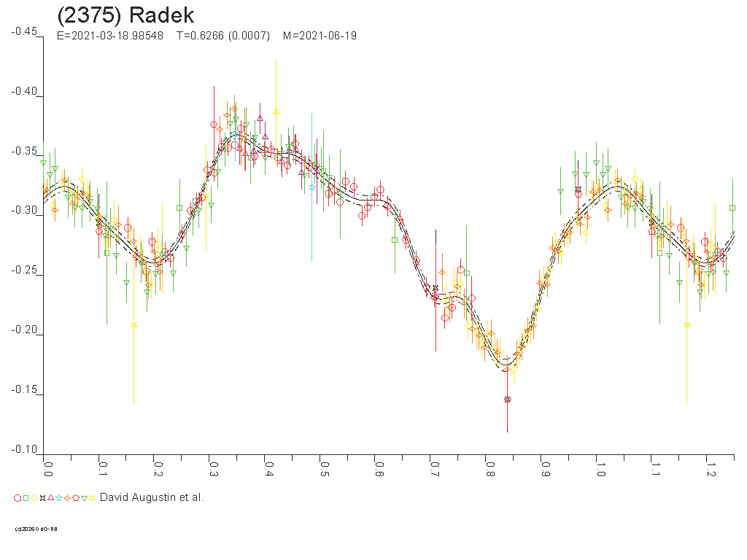The image size is (747, 560).
Task: Click the yellow diamond legend symbol
Action: click(34, 498)
